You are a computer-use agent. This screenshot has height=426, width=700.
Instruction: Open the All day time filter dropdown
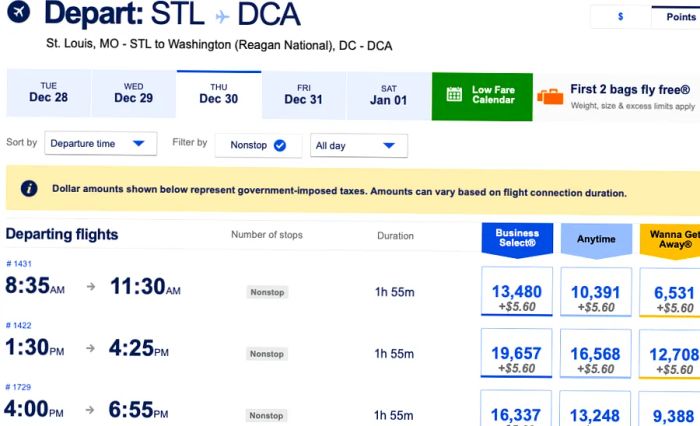(359, 146)
